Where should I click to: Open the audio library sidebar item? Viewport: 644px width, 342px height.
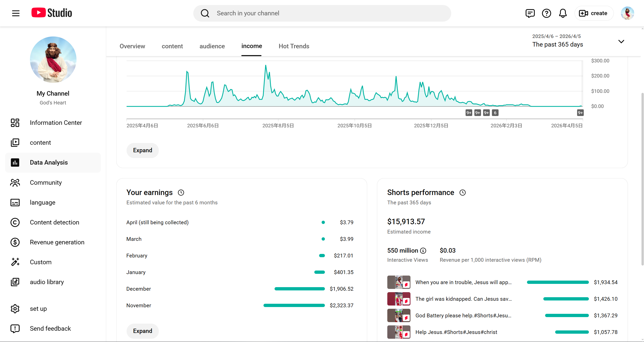tap(47, 282)
